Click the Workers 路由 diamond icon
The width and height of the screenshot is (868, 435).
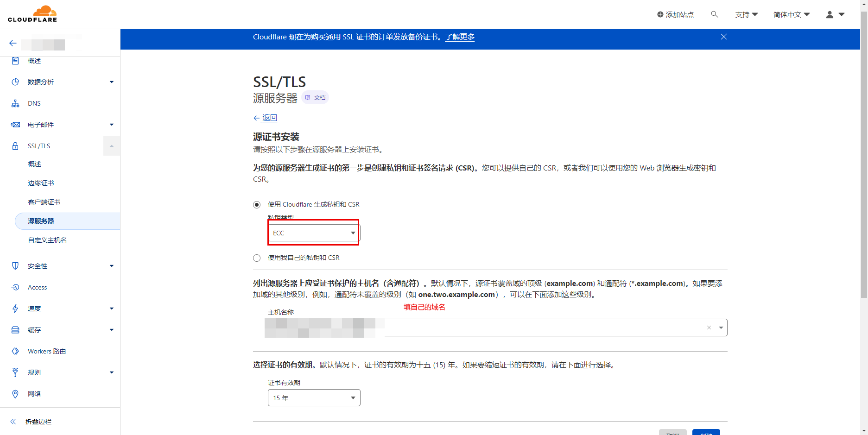15,351
